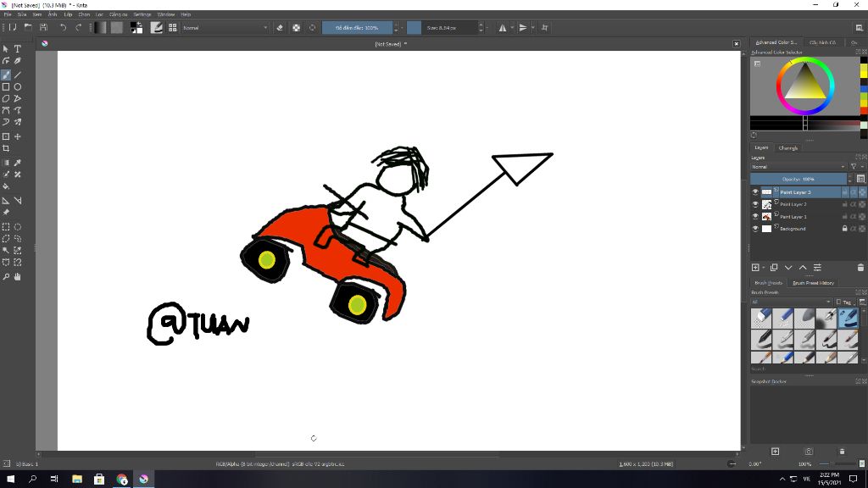Switch to Brush Preset History tab

(x=813, y=283)
